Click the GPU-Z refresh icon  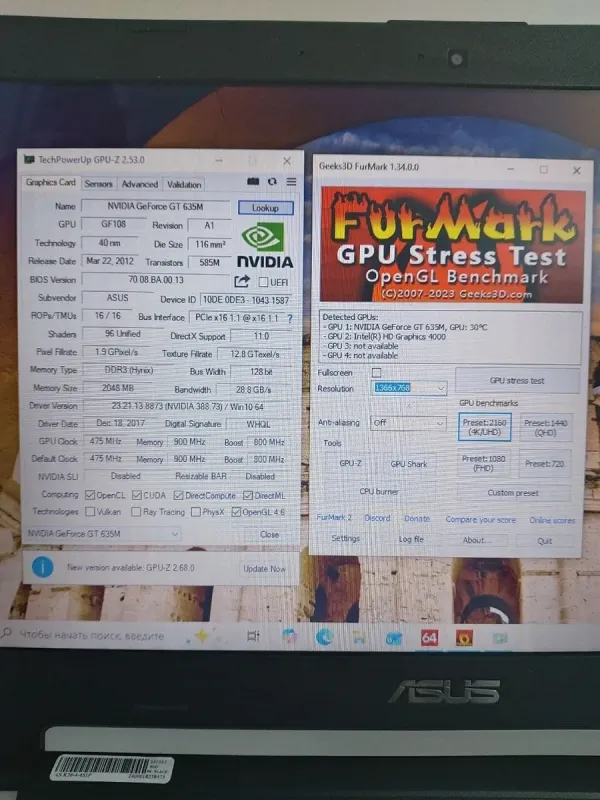click(x=271, y=182)
